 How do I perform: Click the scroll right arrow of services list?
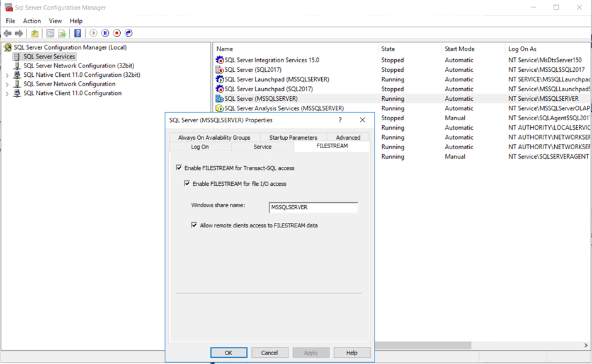[x=586, y=346]
